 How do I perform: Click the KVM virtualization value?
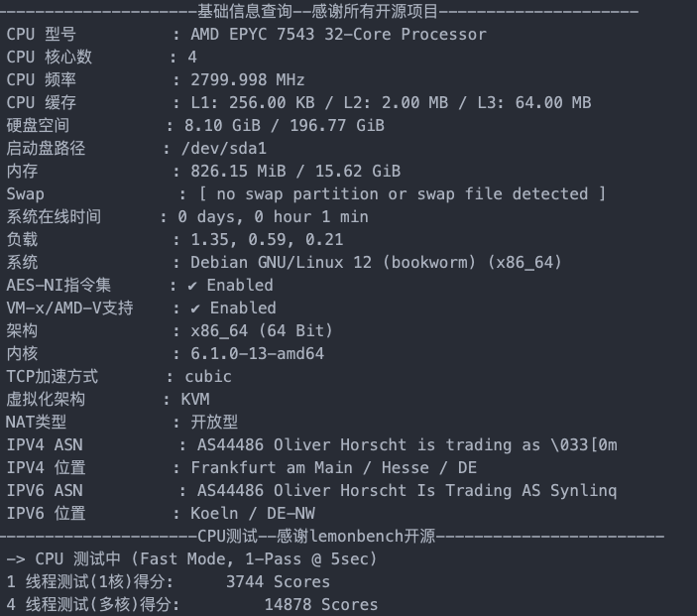[x=195, y=400]
